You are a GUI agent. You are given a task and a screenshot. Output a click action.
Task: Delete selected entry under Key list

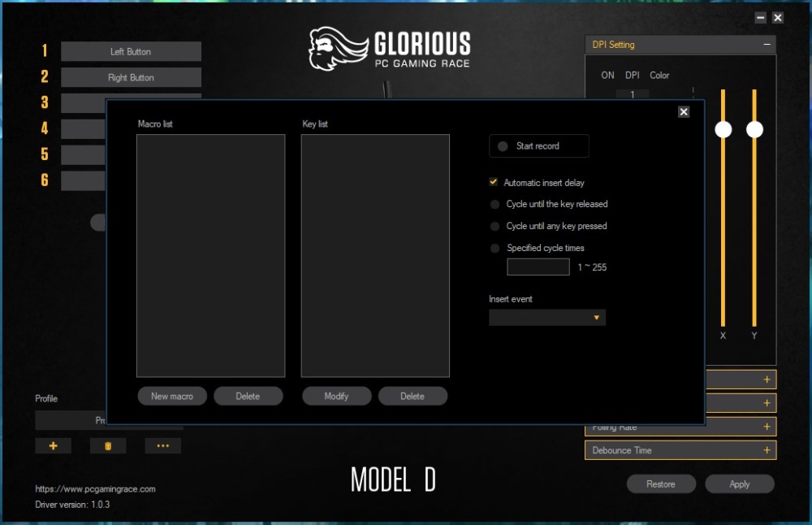tap(412, 396)
